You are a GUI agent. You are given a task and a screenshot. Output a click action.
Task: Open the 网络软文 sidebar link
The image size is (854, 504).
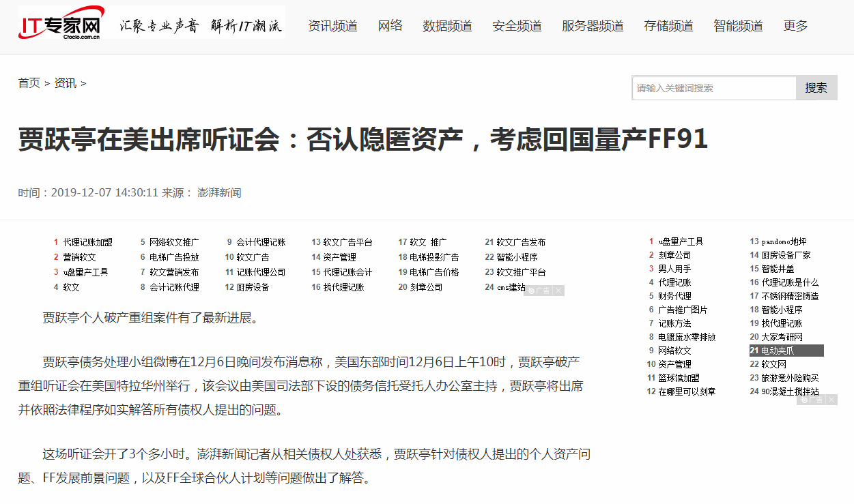pyautogui.click(x=674, y=351)
